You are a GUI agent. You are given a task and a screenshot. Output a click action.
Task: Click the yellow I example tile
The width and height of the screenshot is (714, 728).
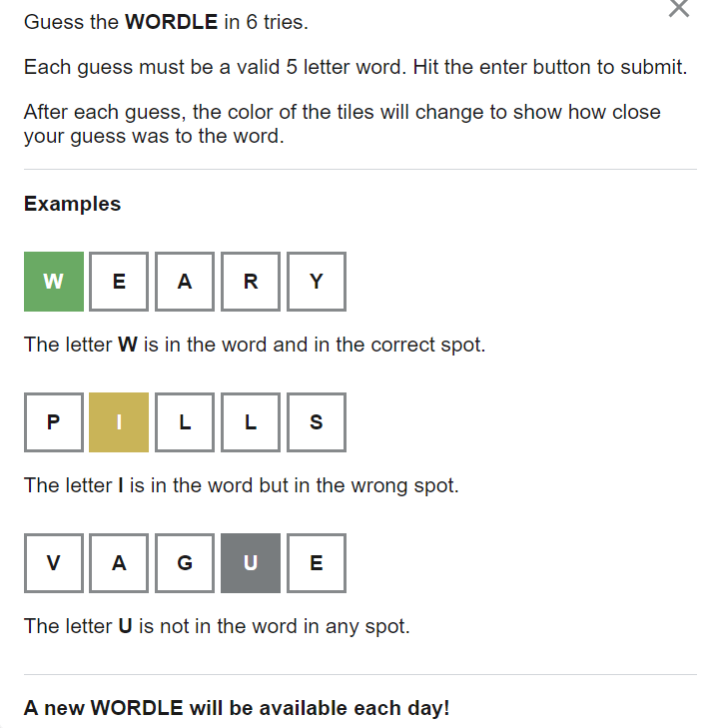[x=119, y=422]
